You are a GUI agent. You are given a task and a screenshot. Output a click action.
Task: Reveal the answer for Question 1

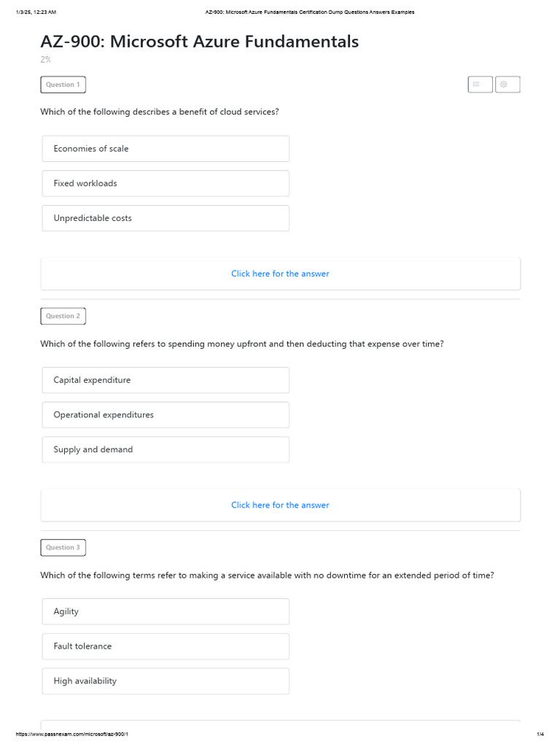[280, 274]
